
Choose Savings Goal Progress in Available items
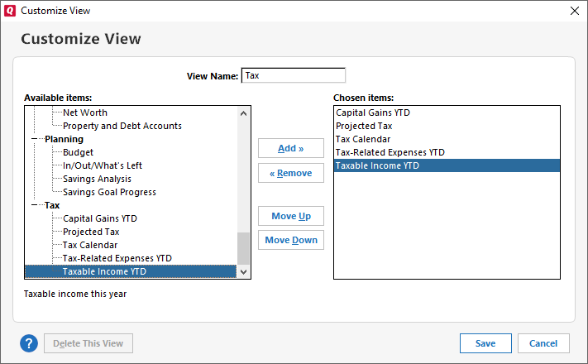(109, 192)
